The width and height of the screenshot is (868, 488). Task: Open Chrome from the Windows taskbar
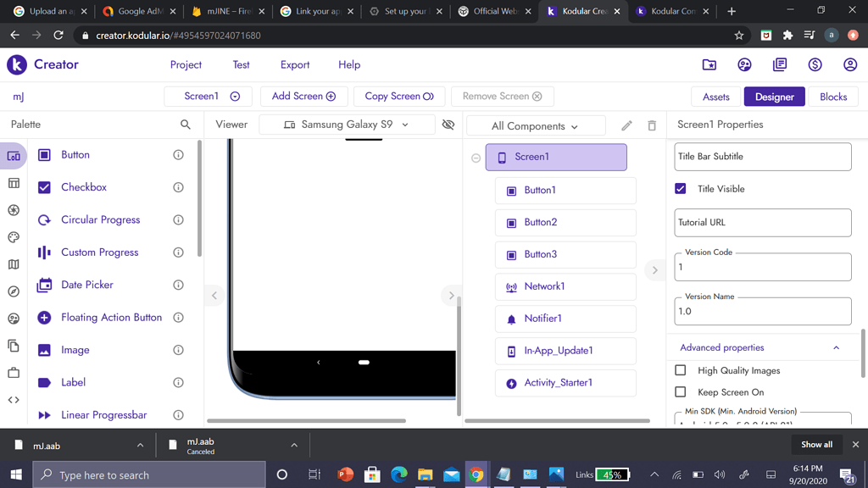(x=476, y=474)
